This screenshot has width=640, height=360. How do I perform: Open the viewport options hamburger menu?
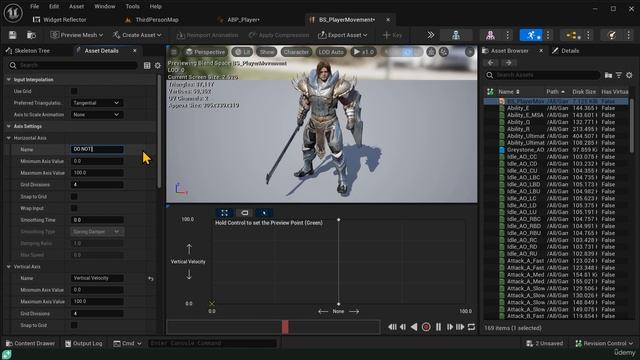174,52
